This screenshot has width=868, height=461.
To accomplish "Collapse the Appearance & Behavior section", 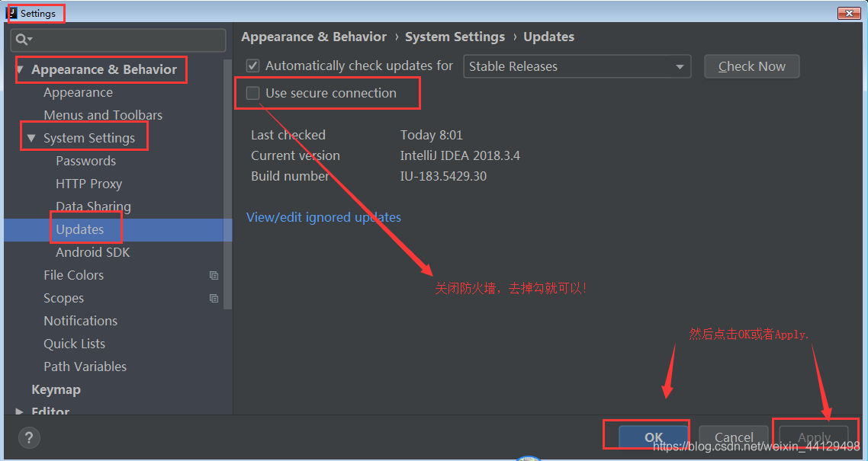I will pyautogui.click(x=21, y=69).
